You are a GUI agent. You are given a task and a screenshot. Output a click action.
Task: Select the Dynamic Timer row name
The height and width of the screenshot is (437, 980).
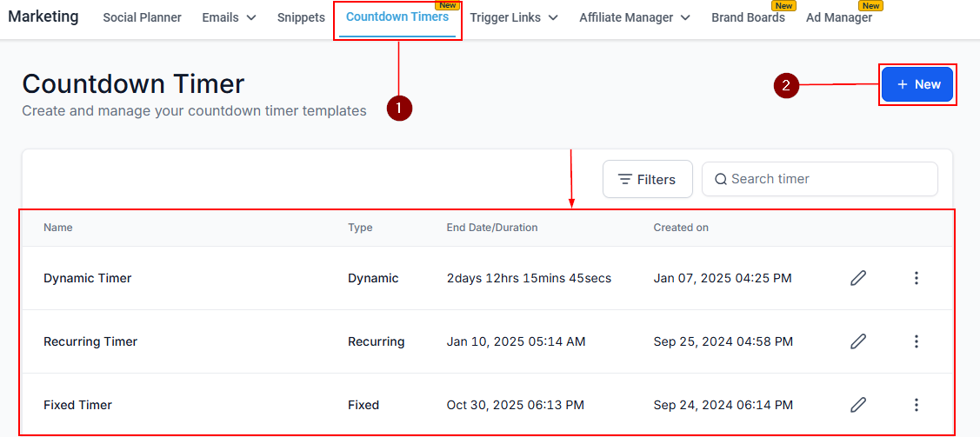[88, 278]
